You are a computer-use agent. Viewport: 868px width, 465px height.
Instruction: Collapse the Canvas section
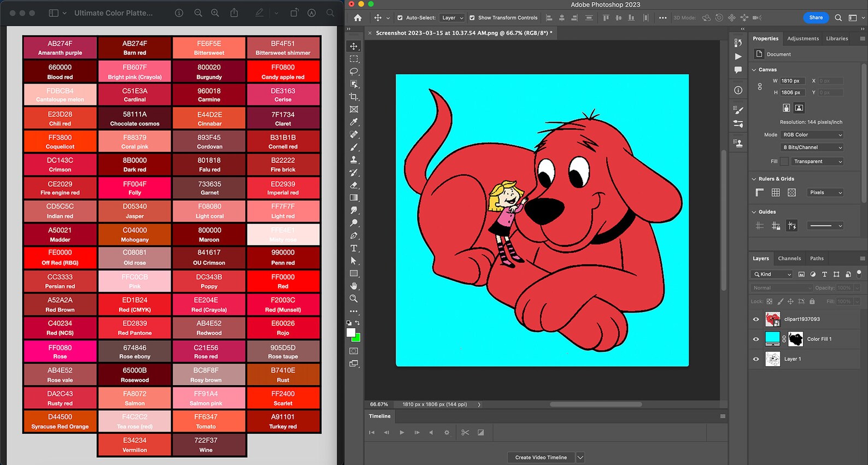tap(754, 70)
